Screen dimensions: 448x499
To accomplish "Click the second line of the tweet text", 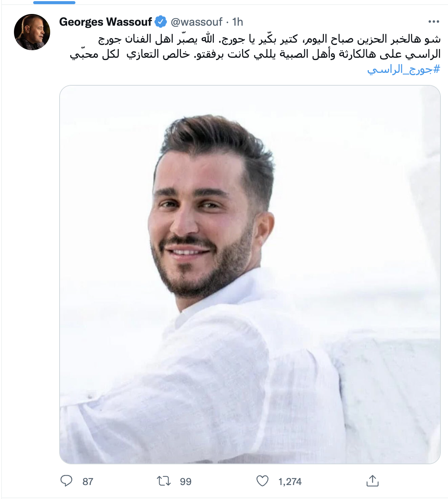I will (255, 54).
